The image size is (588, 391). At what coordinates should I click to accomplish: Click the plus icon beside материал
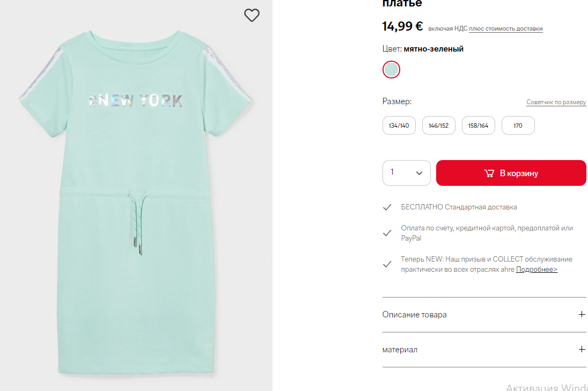pyautogui.click(x=582, y=350)
